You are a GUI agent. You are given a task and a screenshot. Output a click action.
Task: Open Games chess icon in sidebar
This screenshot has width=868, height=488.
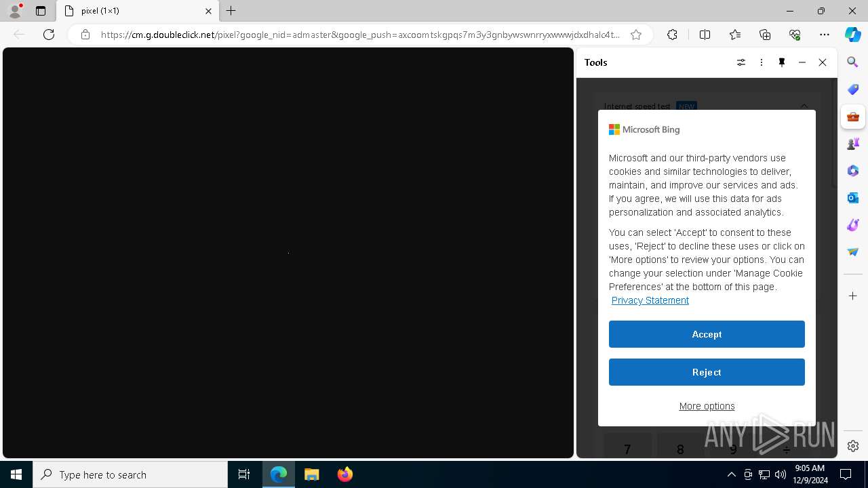853,144
